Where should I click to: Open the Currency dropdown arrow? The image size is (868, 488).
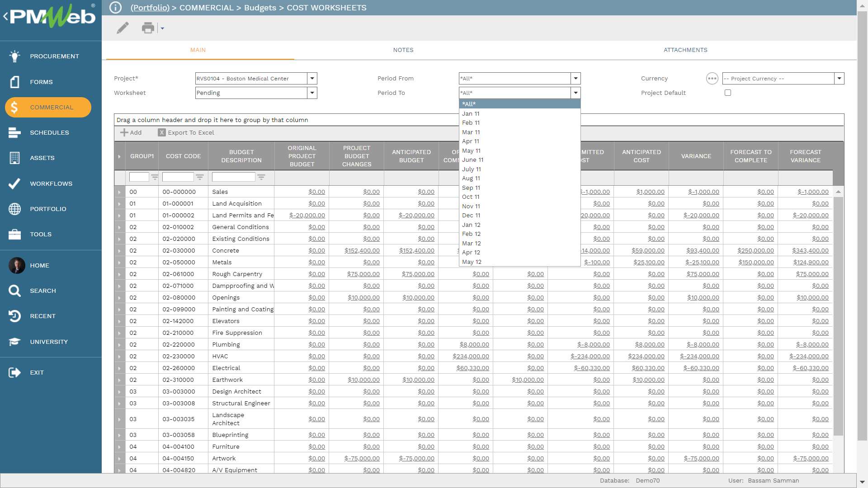click(x=839, y=79)
